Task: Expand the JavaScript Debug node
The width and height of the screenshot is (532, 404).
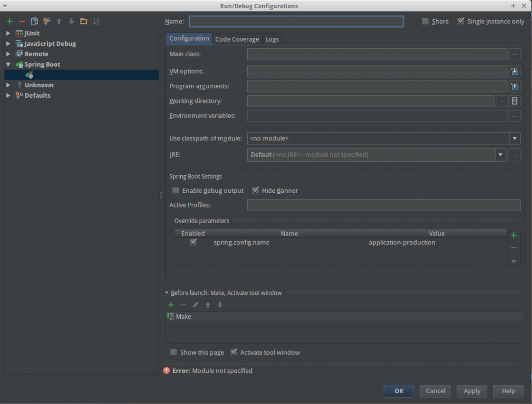Action: coord(8,44)
